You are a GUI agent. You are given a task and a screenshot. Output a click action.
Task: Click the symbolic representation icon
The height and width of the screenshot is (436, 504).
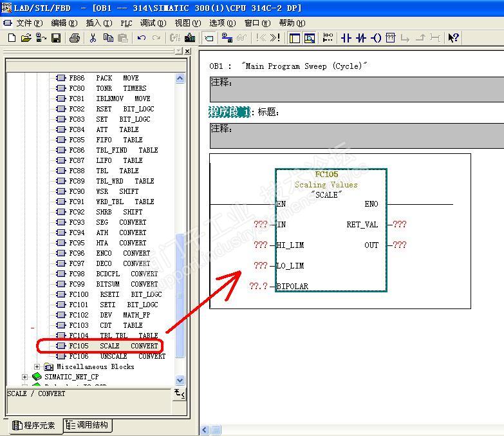[x=328, y=37]
